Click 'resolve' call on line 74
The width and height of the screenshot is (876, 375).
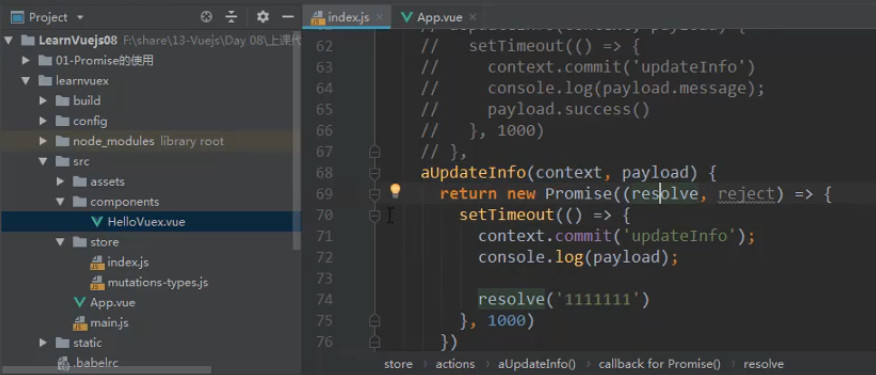coord(511,300)
